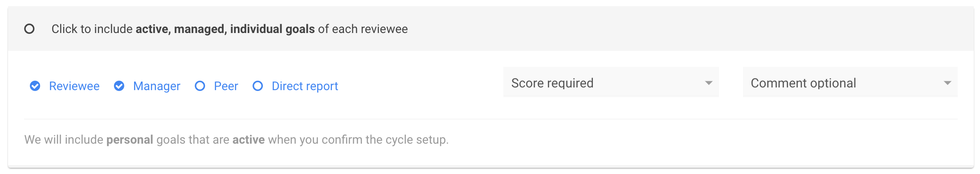This screenshot has height=174, width=980.
Task: Enable the Peer circle checkbox
Action: pos(200,86)
